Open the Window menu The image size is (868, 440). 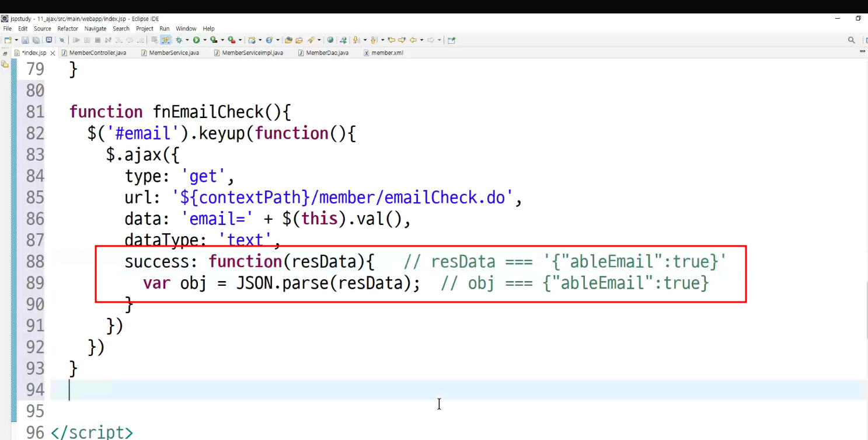(186, 29)
